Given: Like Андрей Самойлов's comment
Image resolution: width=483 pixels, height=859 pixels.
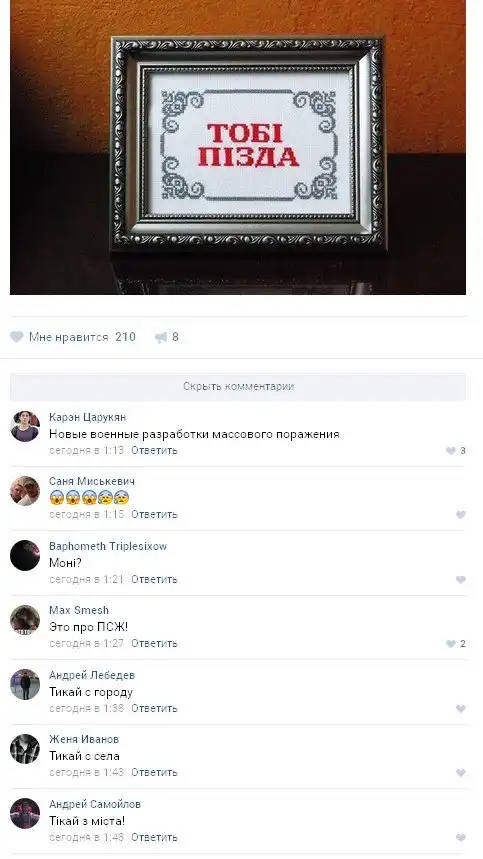Looking at the screenshot, I should click(461, 838).
